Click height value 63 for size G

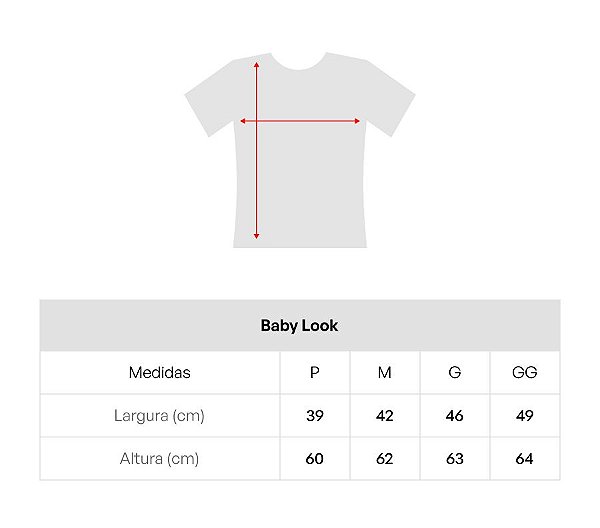pos(455,459)
